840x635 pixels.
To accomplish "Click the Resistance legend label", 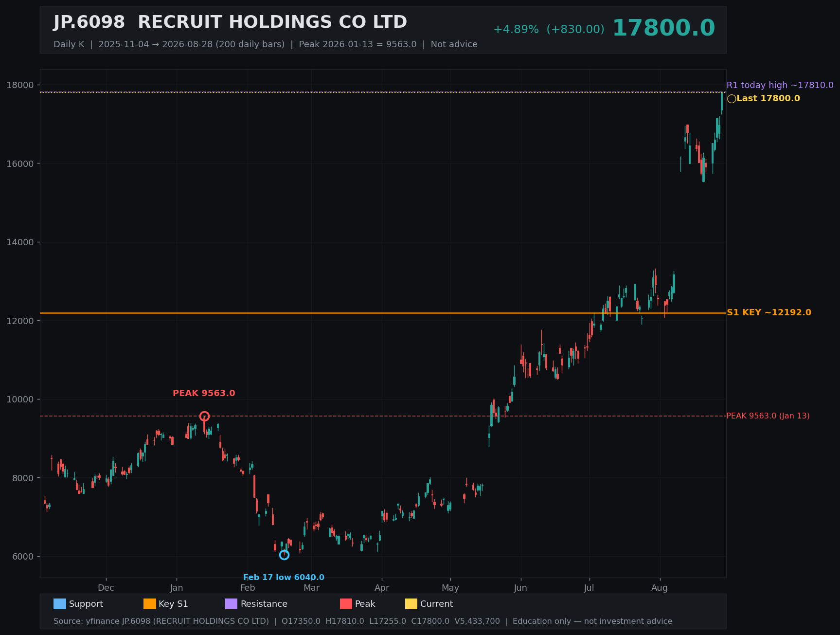I will coord(264,604).
